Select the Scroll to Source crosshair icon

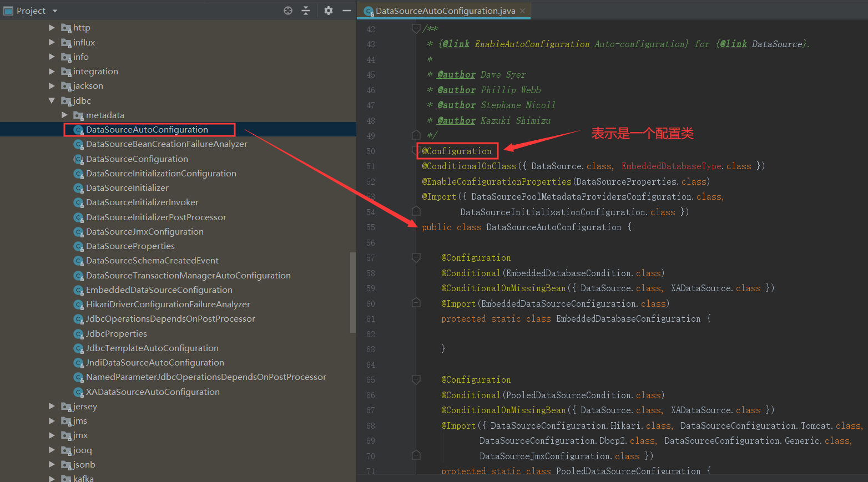[287, 10]
